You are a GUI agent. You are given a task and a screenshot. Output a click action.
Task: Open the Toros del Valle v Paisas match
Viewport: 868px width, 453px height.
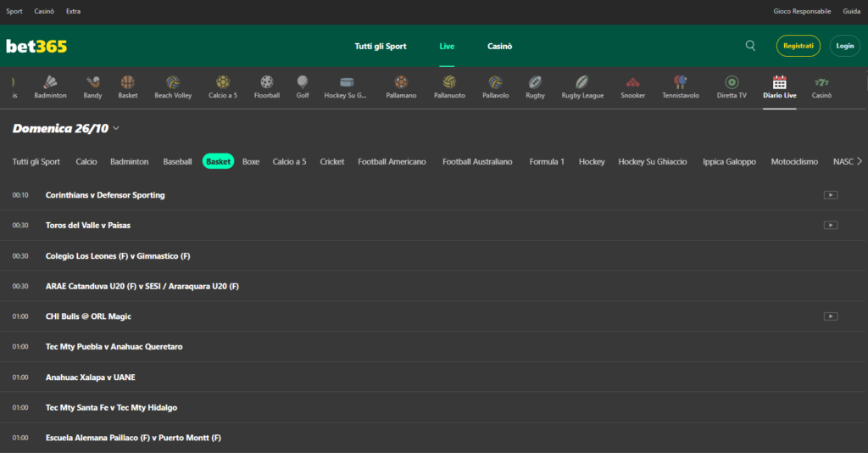point(88,226)
